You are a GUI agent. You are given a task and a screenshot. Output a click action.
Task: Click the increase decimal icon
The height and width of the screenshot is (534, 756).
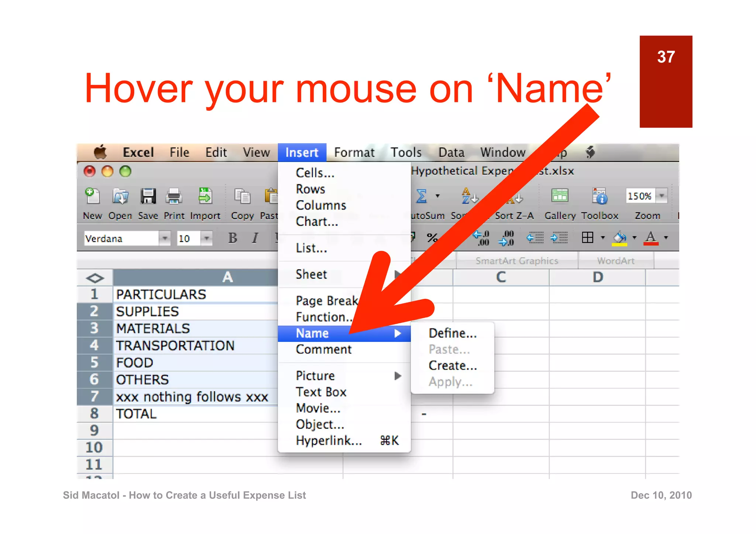[481, 238]
